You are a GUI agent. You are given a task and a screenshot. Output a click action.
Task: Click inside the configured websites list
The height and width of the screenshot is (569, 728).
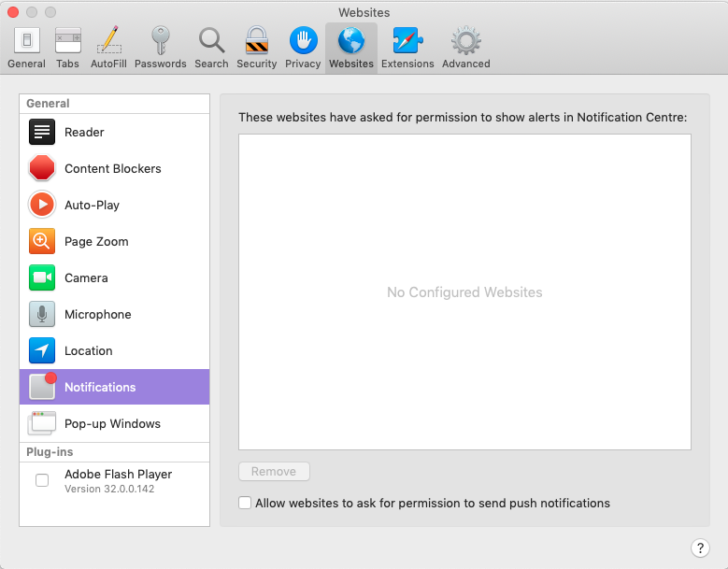tap(464, 292)
